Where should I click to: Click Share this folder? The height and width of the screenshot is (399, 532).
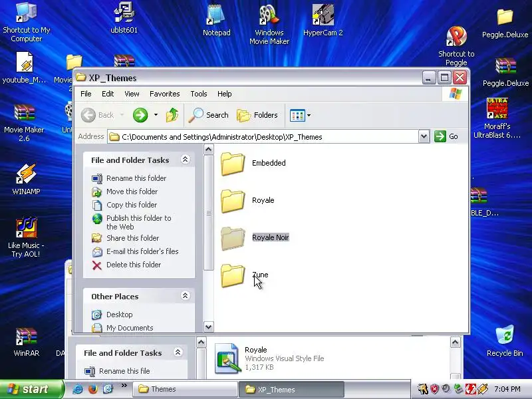click(x=125, y=238)
